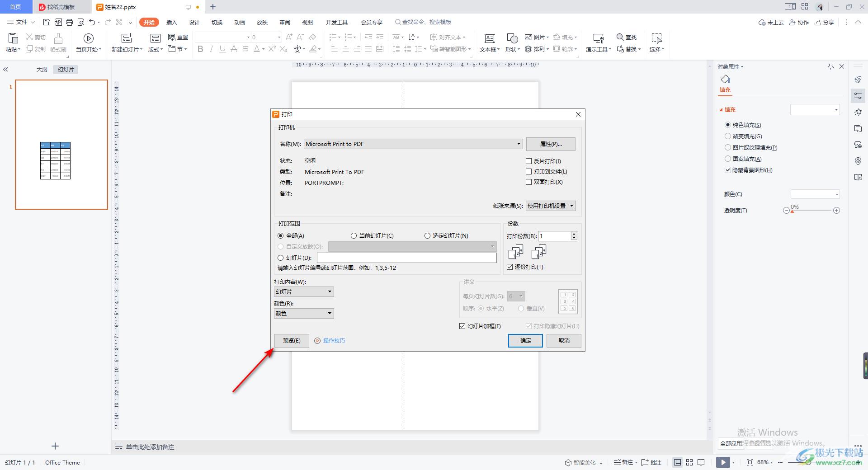The image size is (868, 470).
Task: Click the find magnifier icon
Action: point(620,37)
